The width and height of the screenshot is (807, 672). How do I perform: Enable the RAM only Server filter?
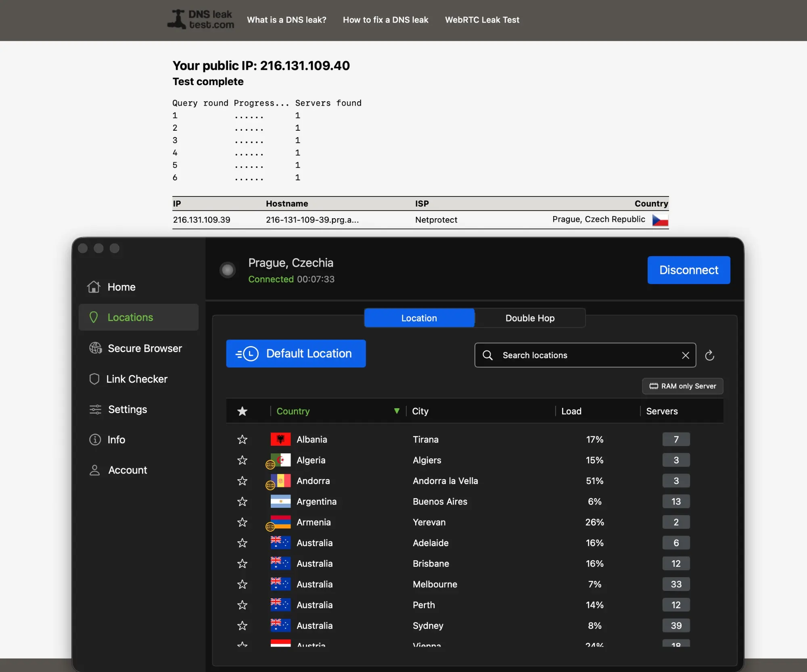click(682, 386)
